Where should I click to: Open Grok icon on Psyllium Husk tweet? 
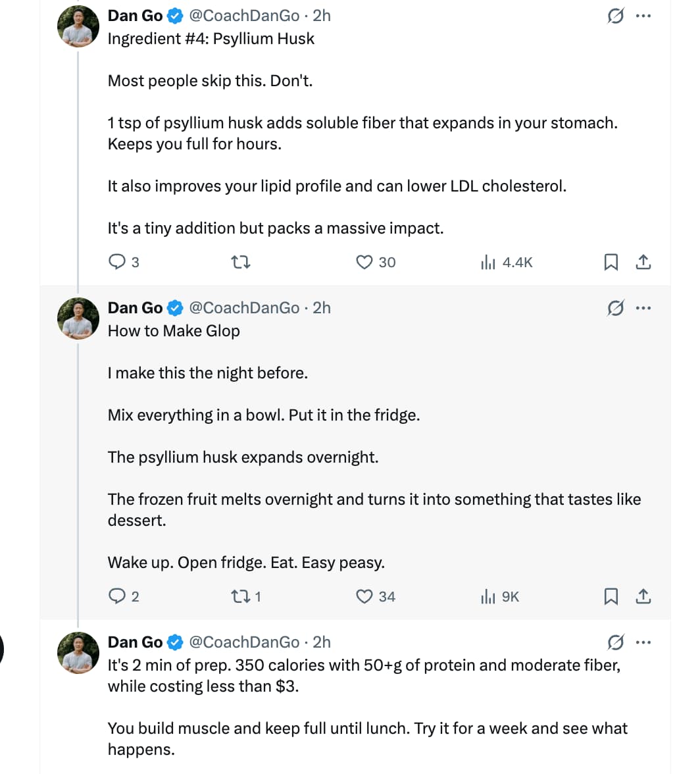615,16
